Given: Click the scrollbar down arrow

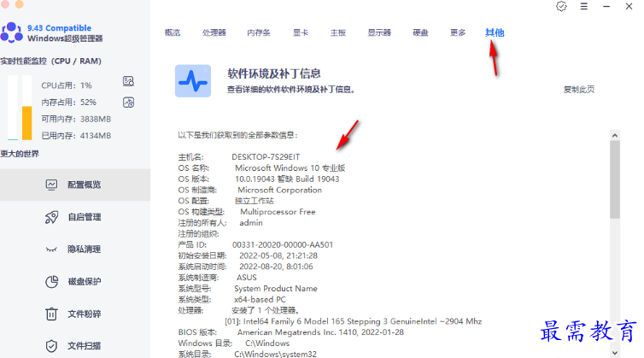Looking at the screenshot, I should coord(614,353).
